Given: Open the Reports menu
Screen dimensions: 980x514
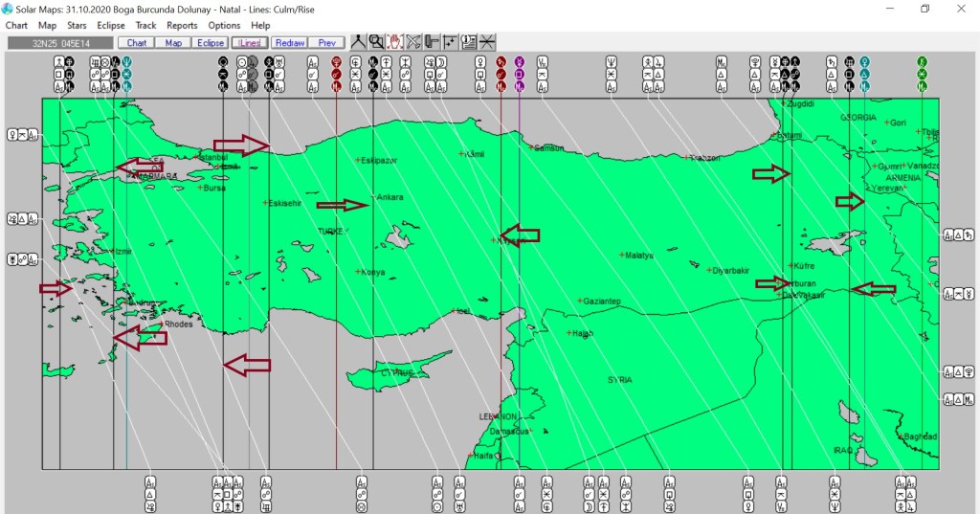Looking at the screenshot, I should coord(182,25).
